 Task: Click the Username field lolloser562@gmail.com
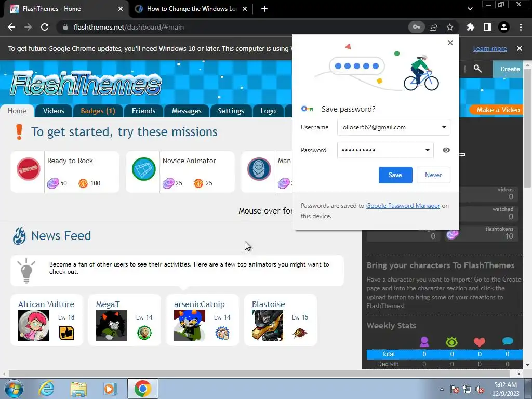point(394,128)
